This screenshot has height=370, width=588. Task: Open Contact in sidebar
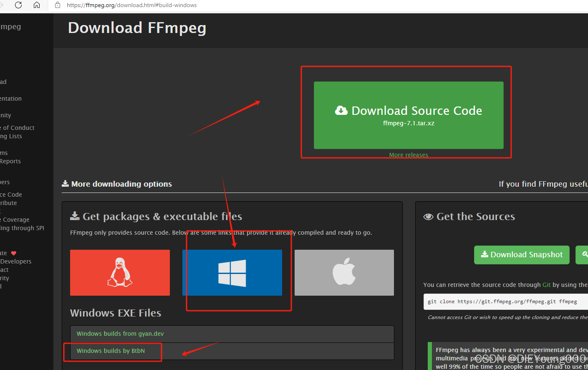click(x=4, y=270)
